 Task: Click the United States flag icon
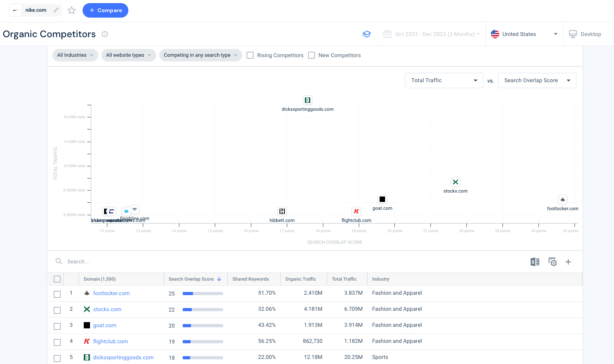[495, 34]
